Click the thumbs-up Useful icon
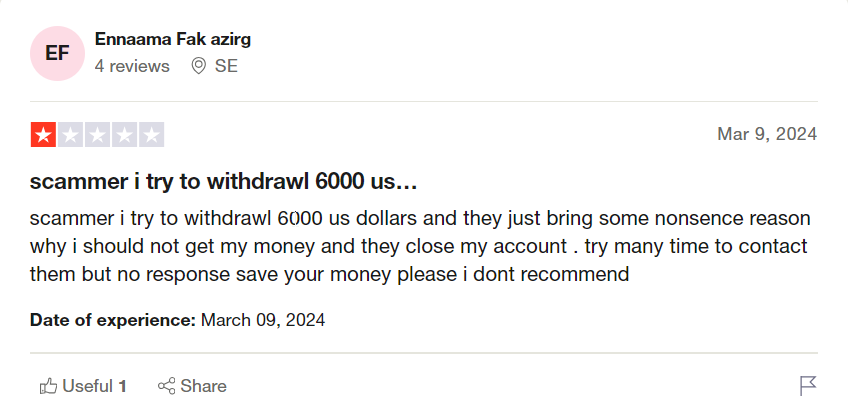 tap(47, 386)
